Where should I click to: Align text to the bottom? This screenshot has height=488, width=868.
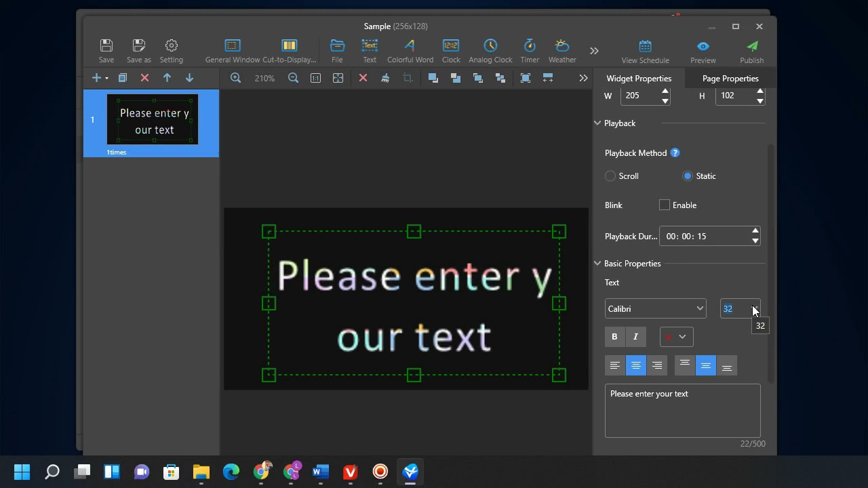coord(727,365)
